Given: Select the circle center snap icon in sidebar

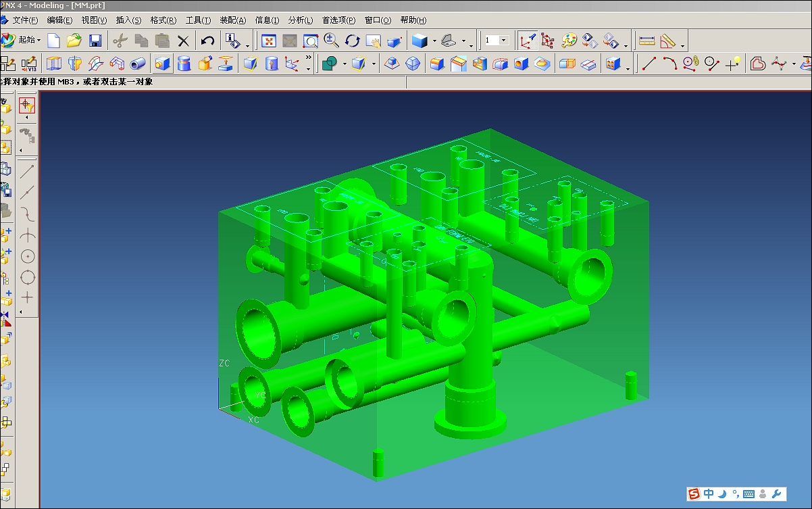Looking at the screenshot, I should pyautogui.click(x=28, y=256).
